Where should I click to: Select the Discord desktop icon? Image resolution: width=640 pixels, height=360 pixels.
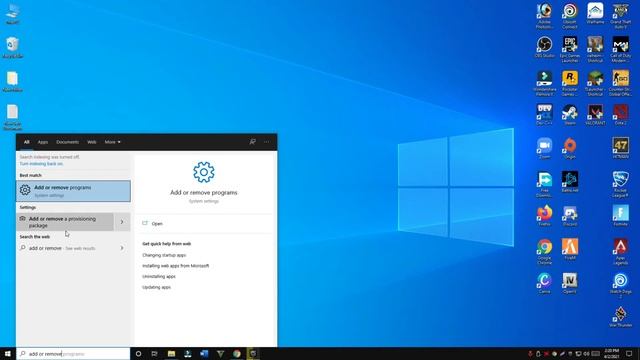pyautogui.click(x=570, y=216)
